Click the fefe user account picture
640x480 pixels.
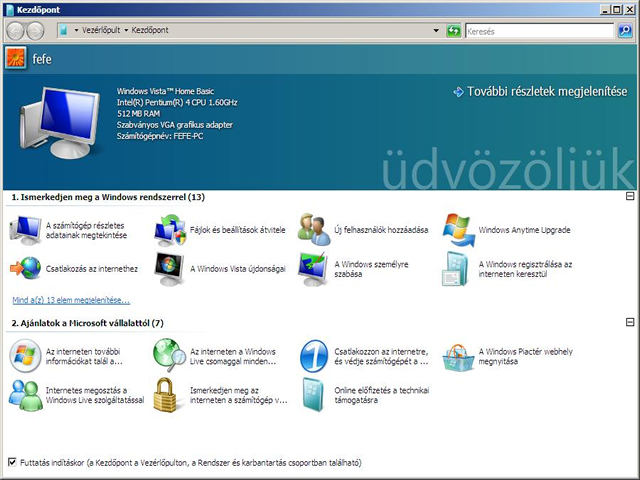(16, 58)
